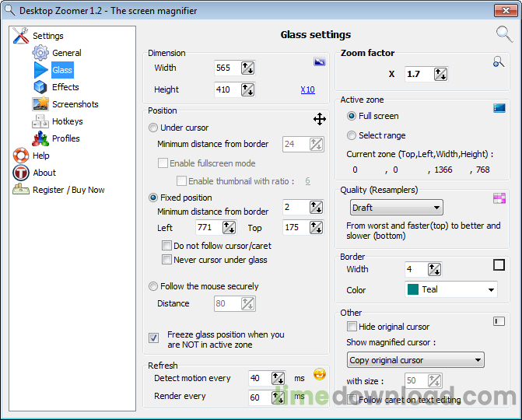The height and width of the screenshot is (420, 522).
Task: Click the Refresh section orange icon
Action: click(x=319, y=373)
